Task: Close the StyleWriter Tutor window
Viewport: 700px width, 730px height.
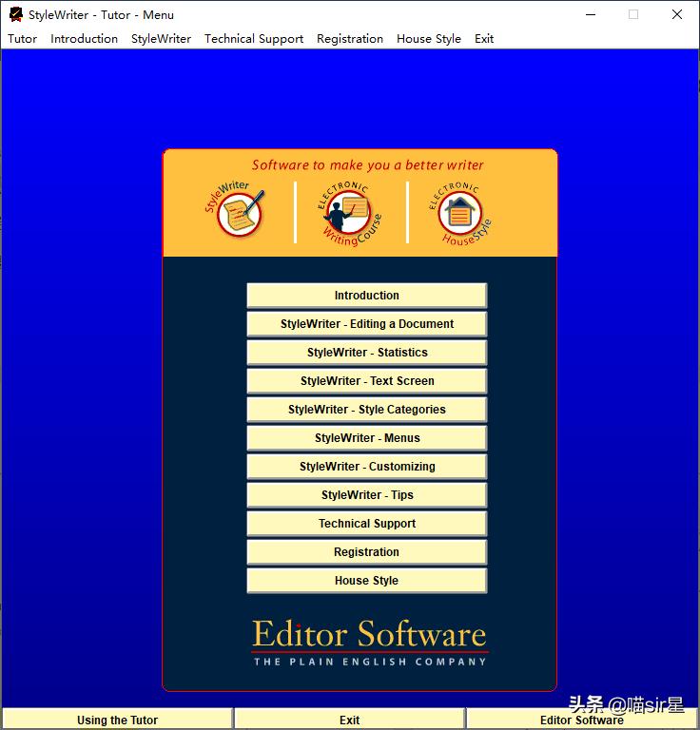Action: point(677,14)
